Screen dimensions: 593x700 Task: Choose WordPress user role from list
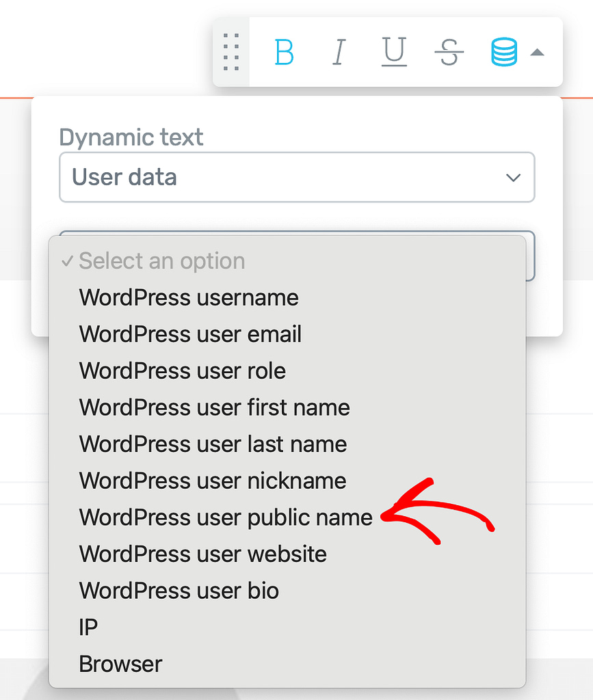click(x=287, y=371)
